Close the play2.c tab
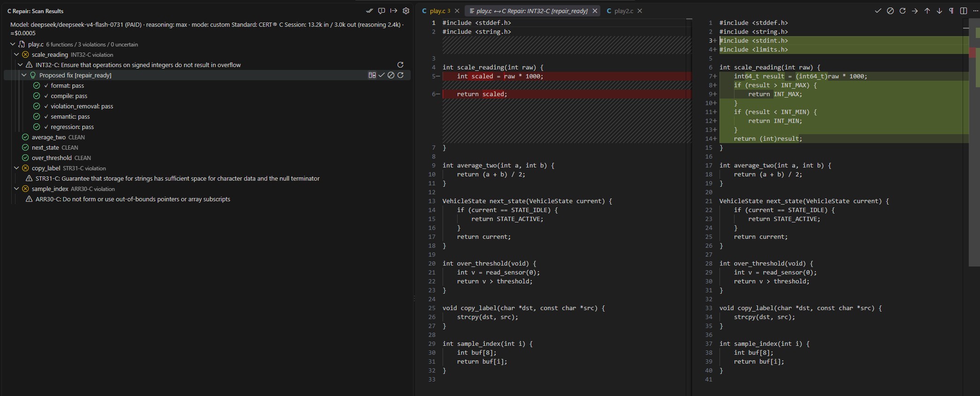Image resolution: width=980 pixels, height=396 pixels. 640,11
